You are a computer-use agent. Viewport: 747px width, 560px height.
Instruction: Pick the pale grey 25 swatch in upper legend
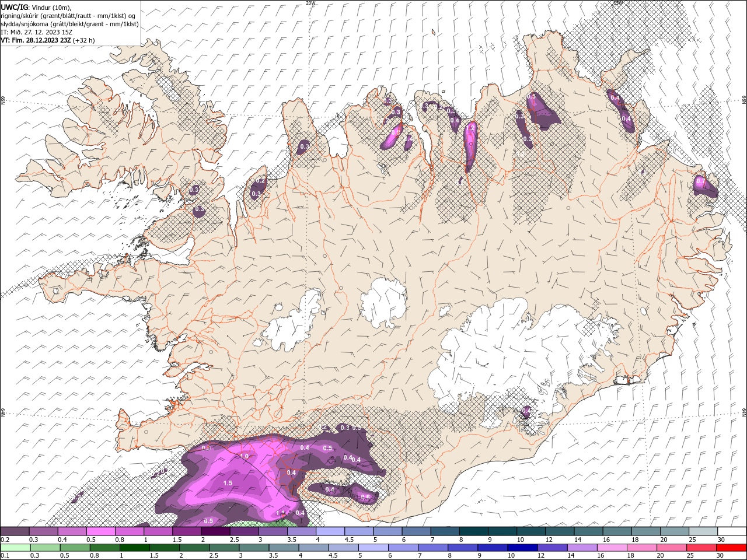tap(703, 531)
